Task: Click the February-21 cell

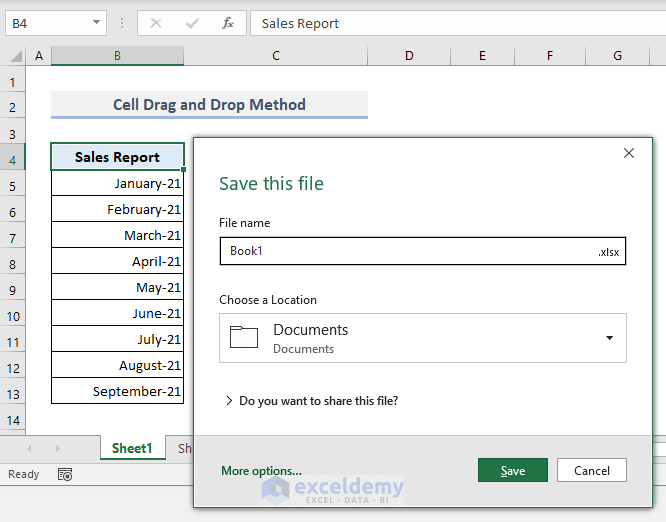Action: point(118,209)
